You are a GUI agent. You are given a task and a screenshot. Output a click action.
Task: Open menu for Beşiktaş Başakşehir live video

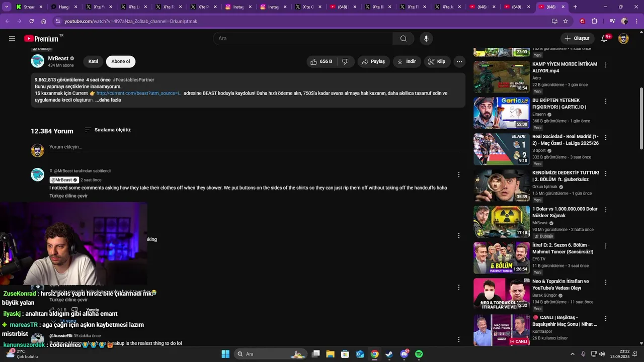606,318
